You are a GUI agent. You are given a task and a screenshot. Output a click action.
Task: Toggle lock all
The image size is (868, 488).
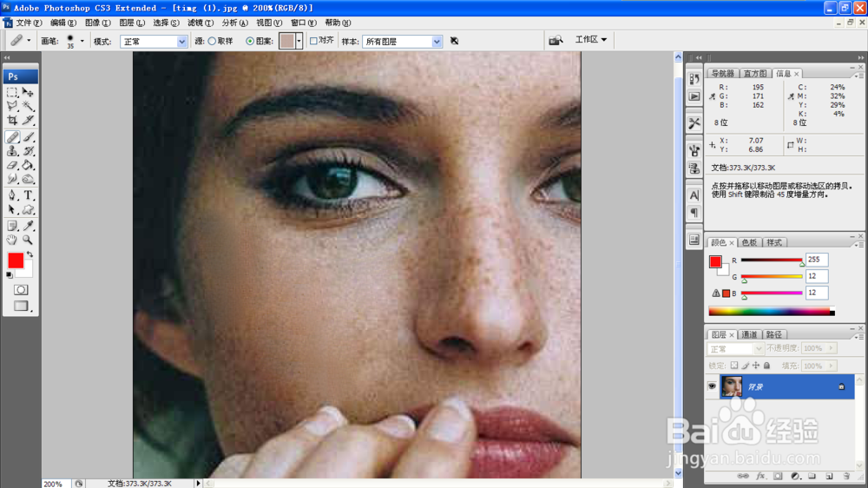[766, 366]
